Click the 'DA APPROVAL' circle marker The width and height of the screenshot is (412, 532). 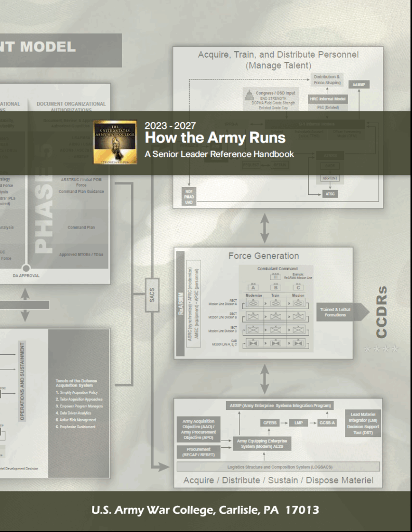26,269
